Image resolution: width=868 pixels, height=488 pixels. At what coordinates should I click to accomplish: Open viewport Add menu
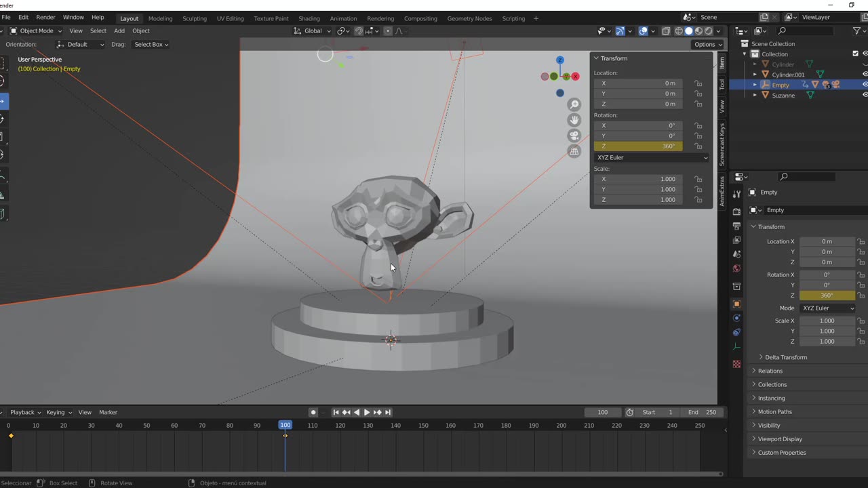click(119, 30)
